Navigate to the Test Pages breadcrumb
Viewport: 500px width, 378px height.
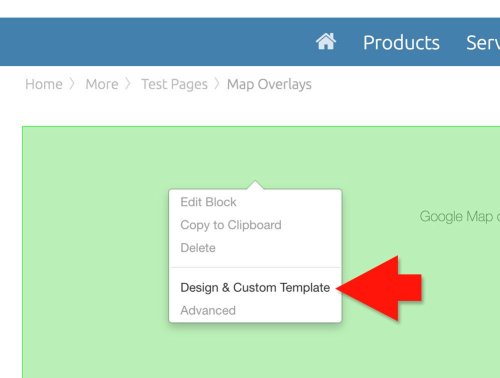[x=175, y=84]
